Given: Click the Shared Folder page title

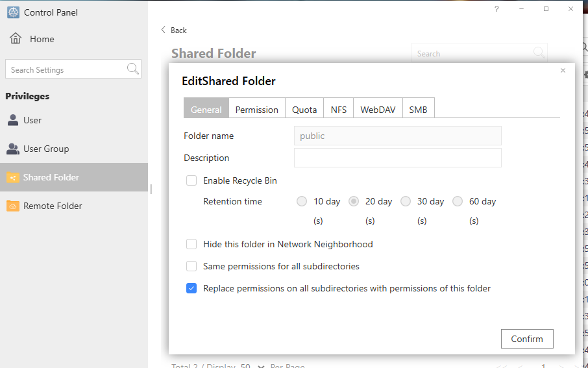Looking at the screenshot, I should tap(214, 53).
